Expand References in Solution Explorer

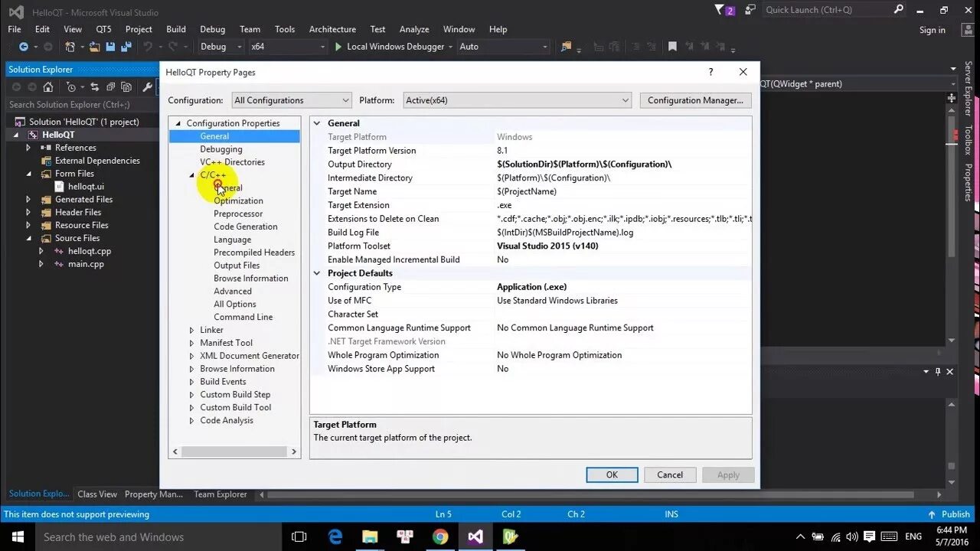tap(28, 148)
